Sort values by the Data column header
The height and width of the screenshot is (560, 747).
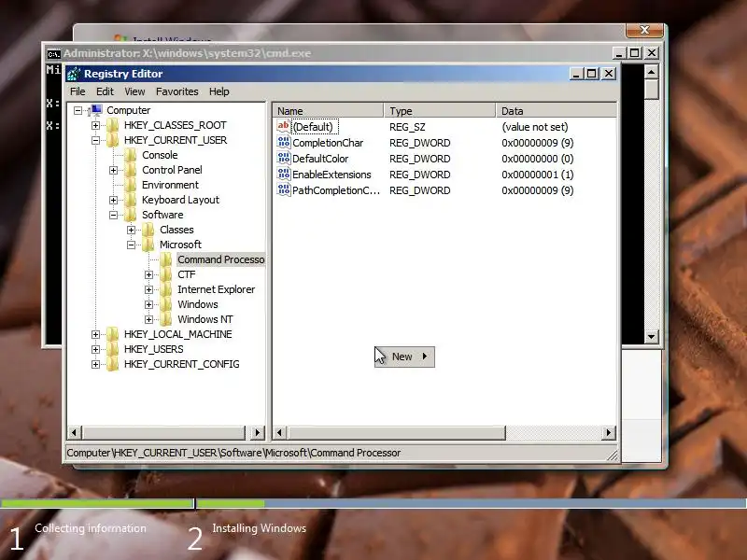coord(556,110)
